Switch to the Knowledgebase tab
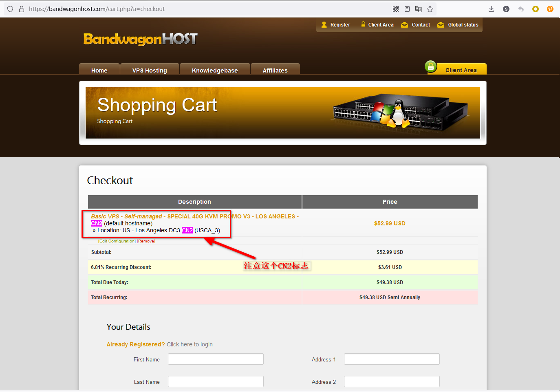The height and width of the screenshot is (392, 560). coord(215,70)
